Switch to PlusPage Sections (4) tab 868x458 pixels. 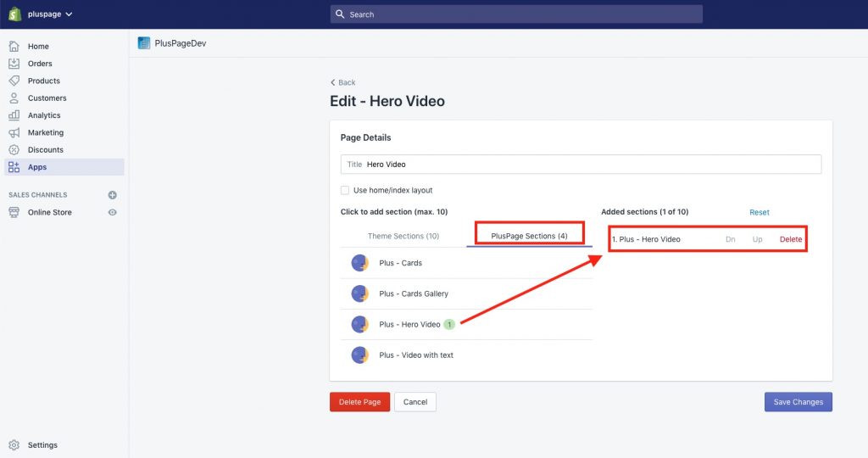pyautogui.click(x=529, y=236)
